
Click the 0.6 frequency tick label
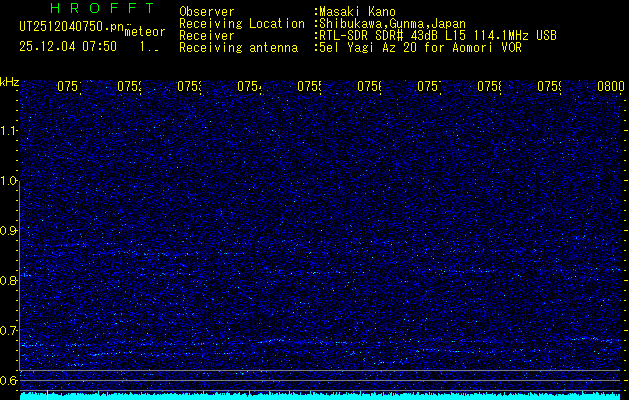pos(10,380)
